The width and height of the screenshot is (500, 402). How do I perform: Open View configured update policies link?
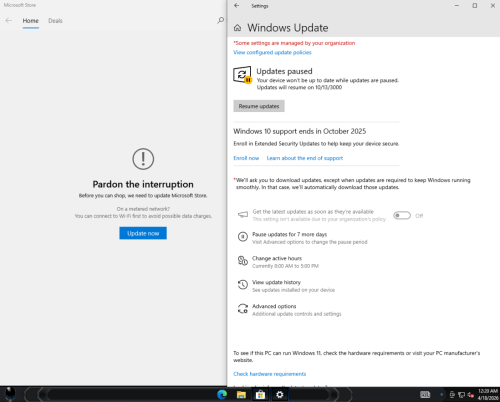point(272,52)
